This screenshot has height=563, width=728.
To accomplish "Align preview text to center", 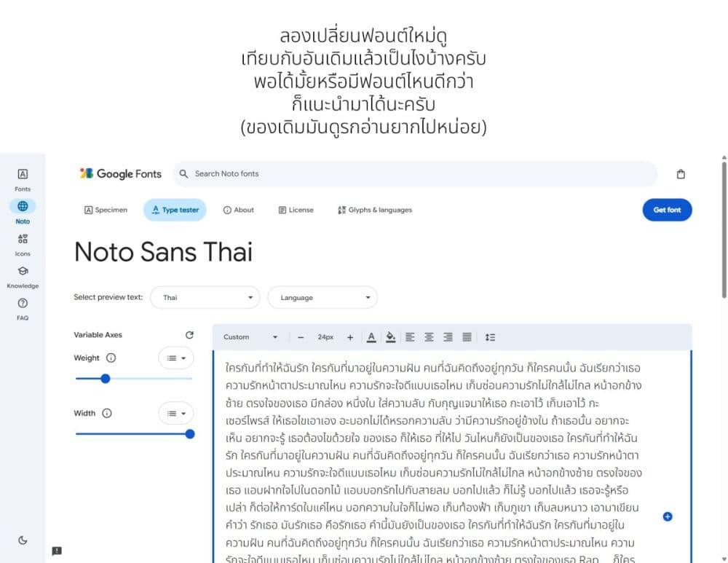I will 429,337.
